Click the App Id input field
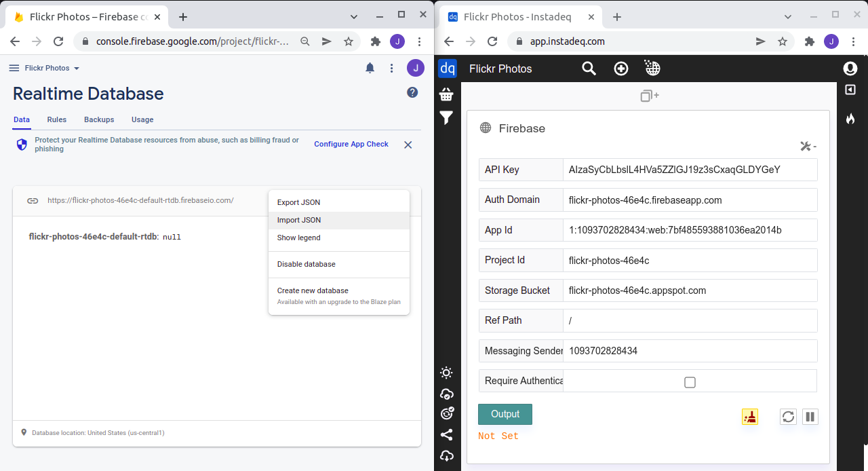 (x=690, y=230)
